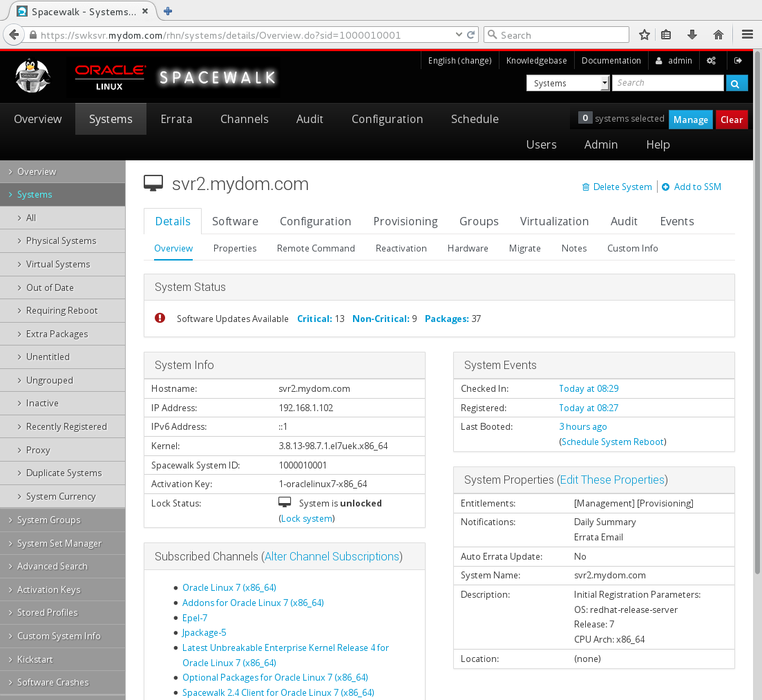Image resolution: width=762 pixels, height=700 pixels.
Task: Open the Systems search category dropdown
Action: pos(568,83)
